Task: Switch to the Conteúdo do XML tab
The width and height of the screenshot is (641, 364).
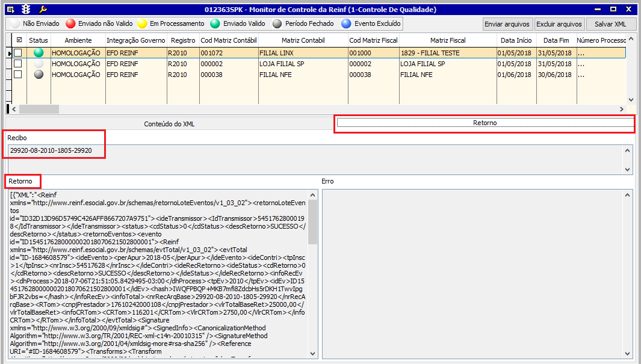Action: 169,124
